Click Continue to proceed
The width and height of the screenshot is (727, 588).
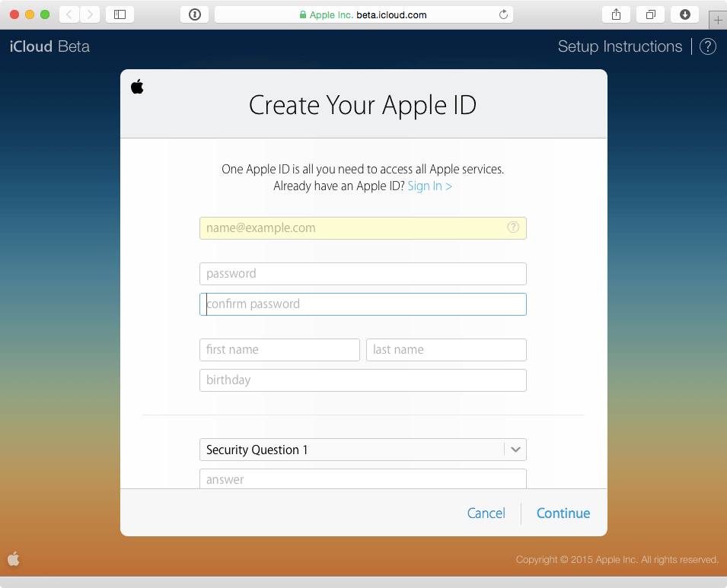coord(563,513)
